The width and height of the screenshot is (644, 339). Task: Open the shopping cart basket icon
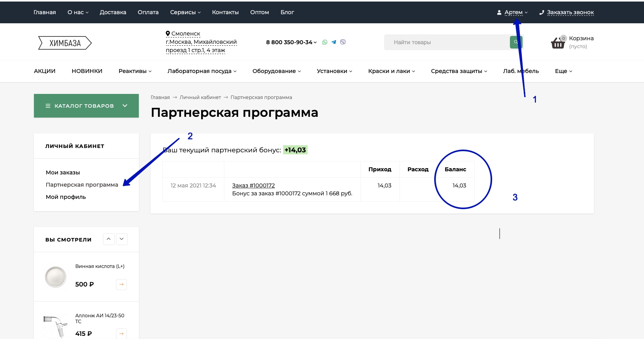pyautogui.click(x=558, y=43)
